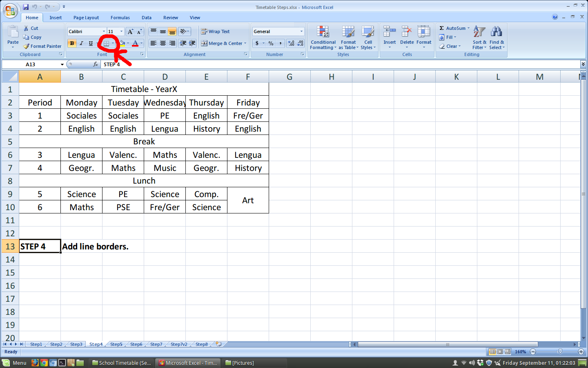This screenshot has height=368, width=588.
Task: Bottom align cell contents
Action: pyautogui.click(x=172, y=31)
